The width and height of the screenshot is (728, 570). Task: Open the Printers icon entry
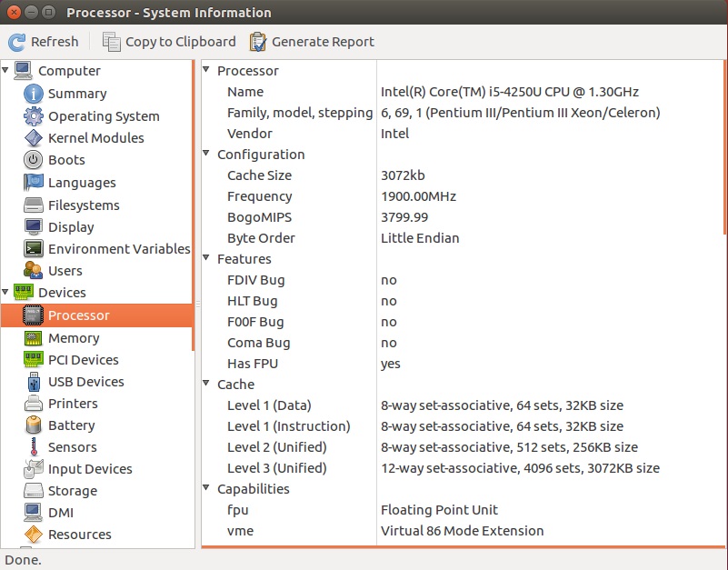34,404
